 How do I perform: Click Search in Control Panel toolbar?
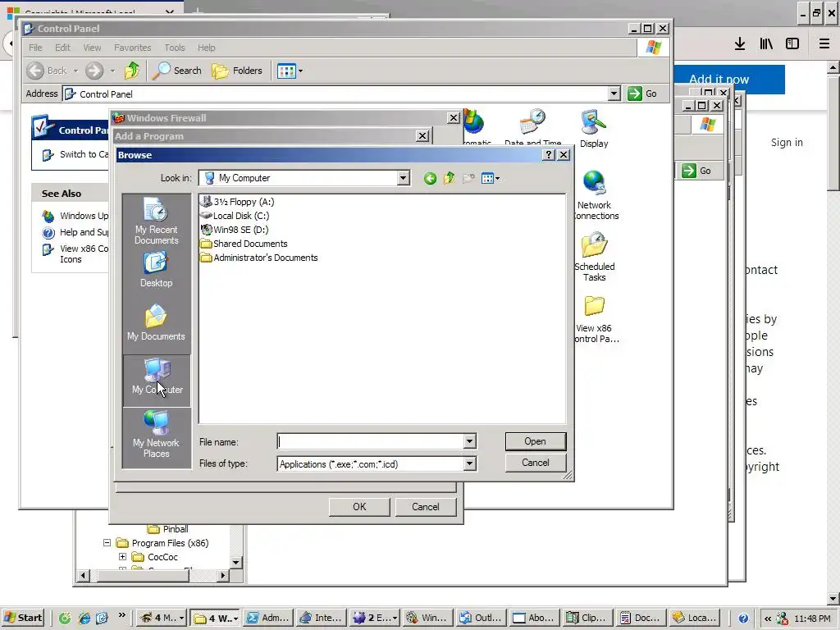click(x=177, y=71)
